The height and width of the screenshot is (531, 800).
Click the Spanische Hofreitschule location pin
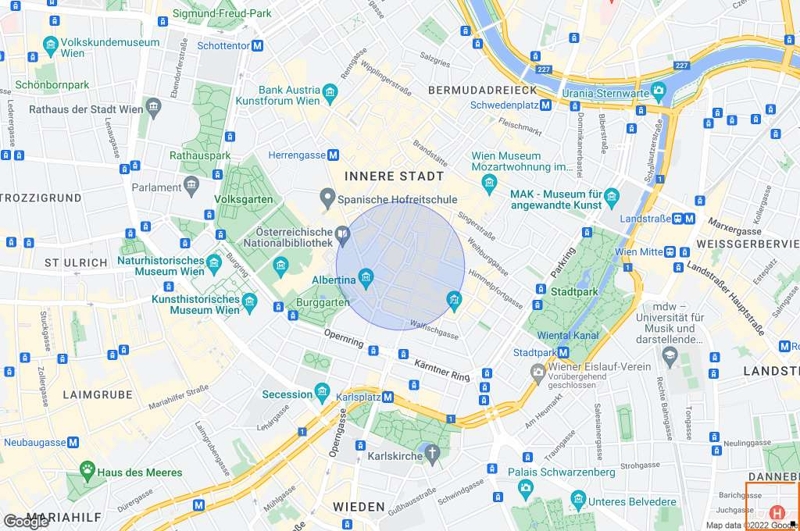coord(328,198)
